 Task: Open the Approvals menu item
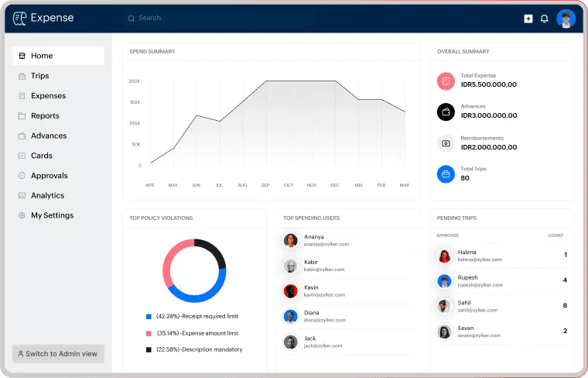[58, 175]
